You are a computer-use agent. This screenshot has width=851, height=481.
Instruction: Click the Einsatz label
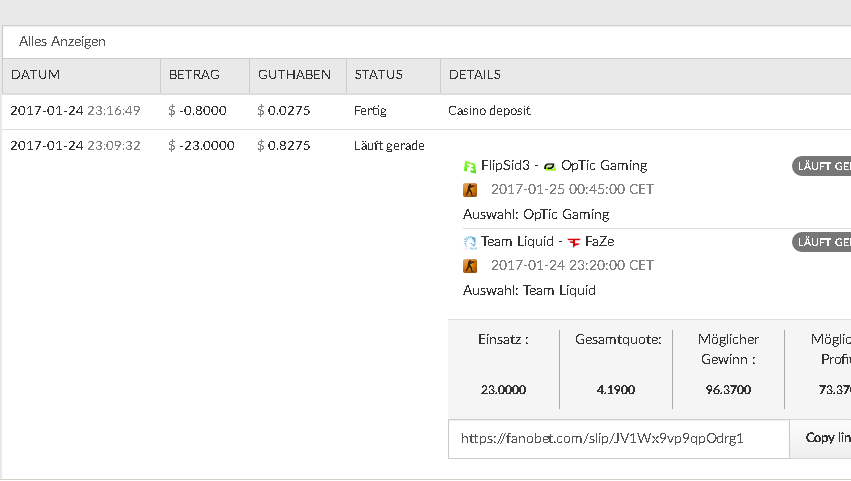click(x=503, y=340)
